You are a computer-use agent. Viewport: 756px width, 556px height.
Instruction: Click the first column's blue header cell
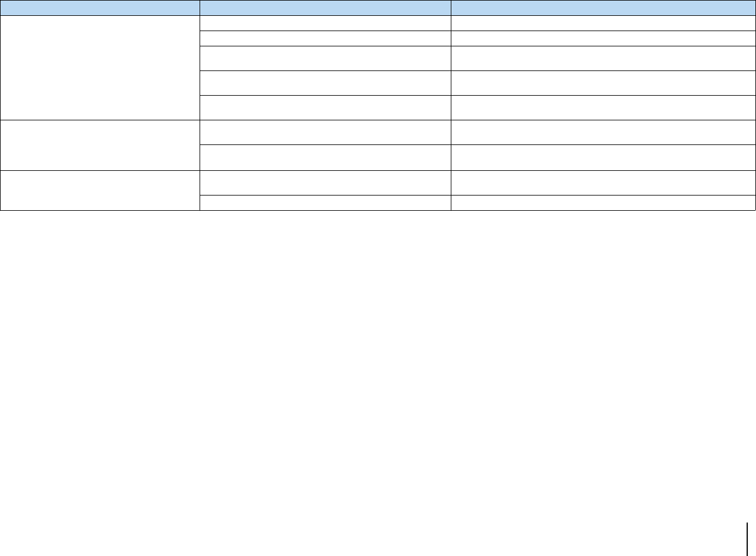pyautogui.click(x=100, y=8)
